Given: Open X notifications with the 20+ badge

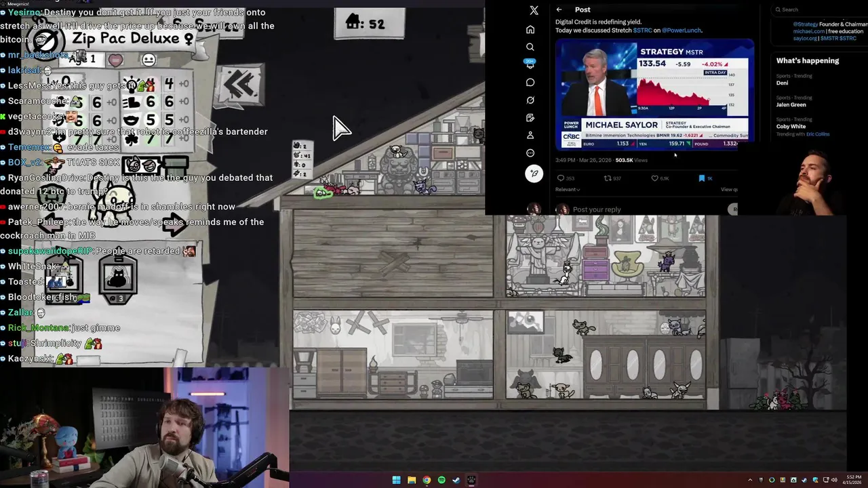Looking at the screenshot, I should [530, 64].
